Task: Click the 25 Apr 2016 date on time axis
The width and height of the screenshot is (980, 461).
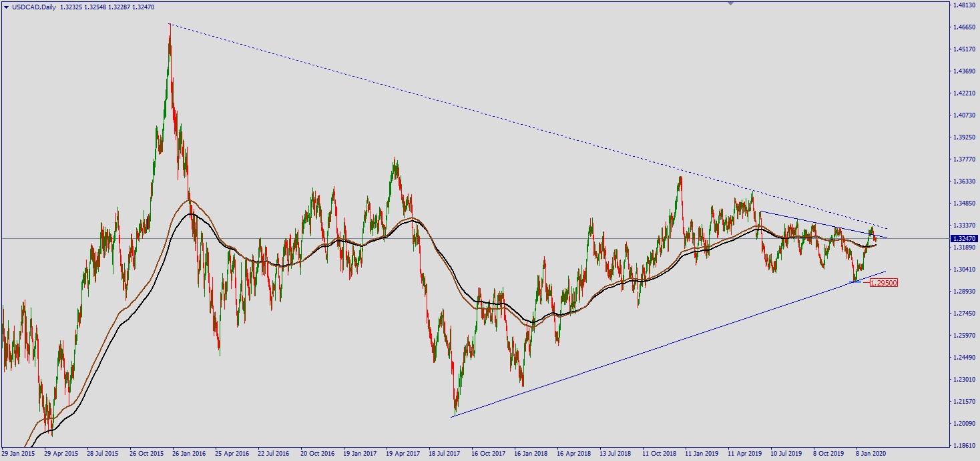Action: (x=232, y=453)
